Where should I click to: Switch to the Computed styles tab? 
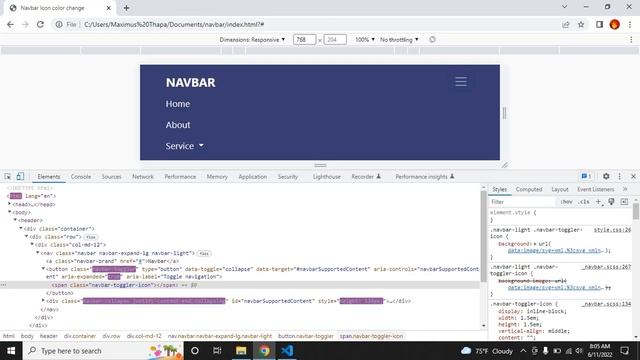click(x=529, y=189)
